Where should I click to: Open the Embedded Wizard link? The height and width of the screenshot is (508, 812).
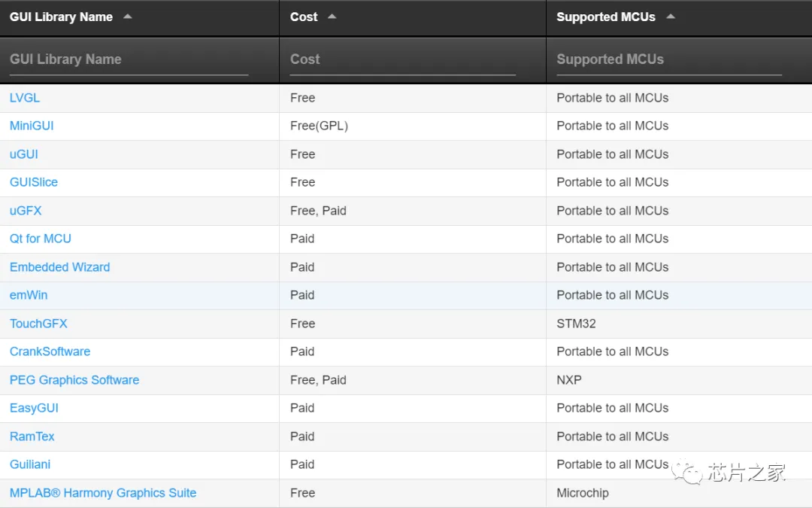click(x=60, y=267)
